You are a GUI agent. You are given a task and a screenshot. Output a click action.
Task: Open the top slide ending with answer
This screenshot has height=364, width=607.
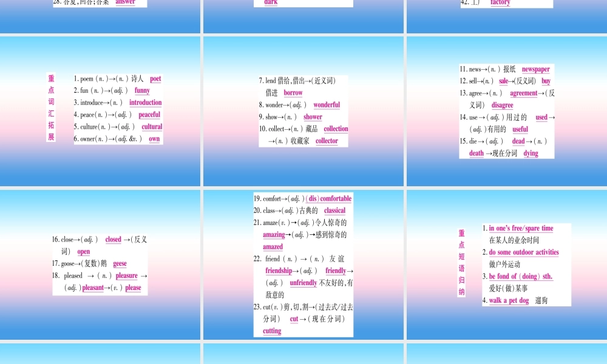pyautogui.click(x=100, y=16)
